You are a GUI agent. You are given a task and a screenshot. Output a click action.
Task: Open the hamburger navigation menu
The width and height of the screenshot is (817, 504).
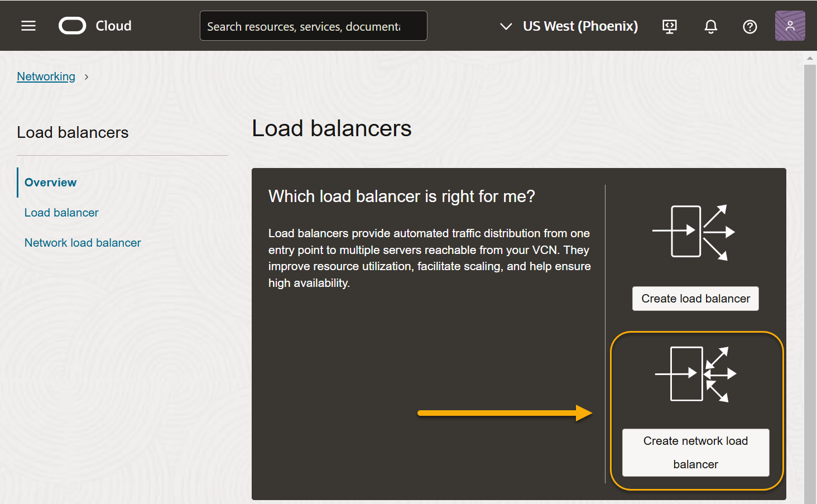click(x=28, y=26)
